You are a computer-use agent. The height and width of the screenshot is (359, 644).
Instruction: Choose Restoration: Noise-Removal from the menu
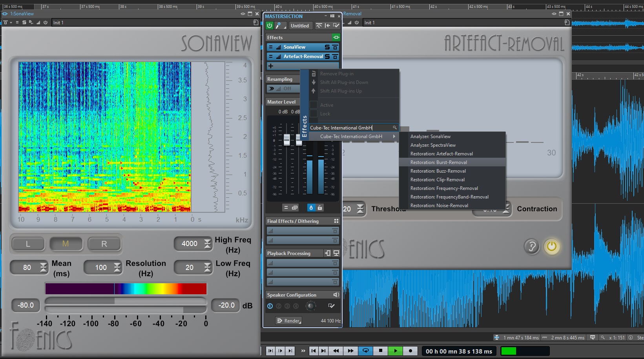click(x=438, y=205)
